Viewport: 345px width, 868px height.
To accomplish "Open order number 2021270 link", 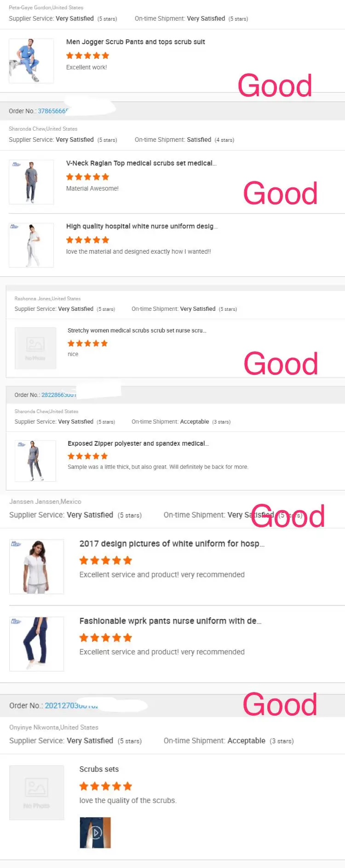I will point(71,705).
